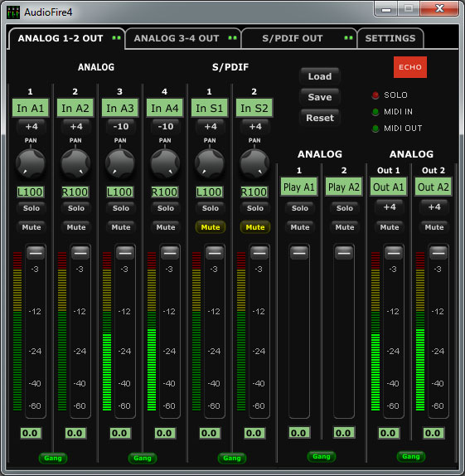Click the SOLO indicator light
This screenshot has width=465, height=476.
click(375, 95)
